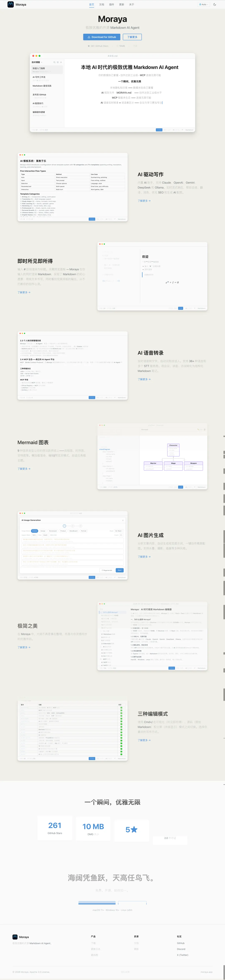The width and height of the screenshot is (225, 980).
Task: Open the 插件 nav tab
Action: pos(111,5)
